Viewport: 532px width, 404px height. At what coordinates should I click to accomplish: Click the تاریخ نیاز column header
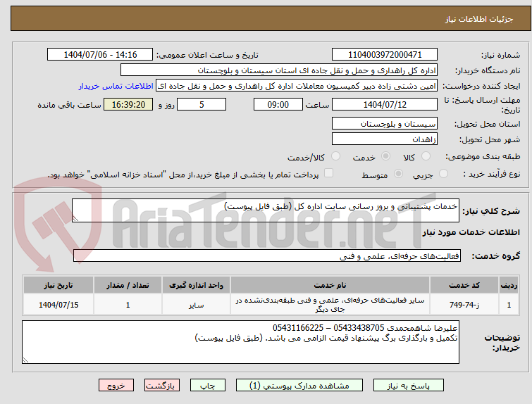(x=58, y=285)
